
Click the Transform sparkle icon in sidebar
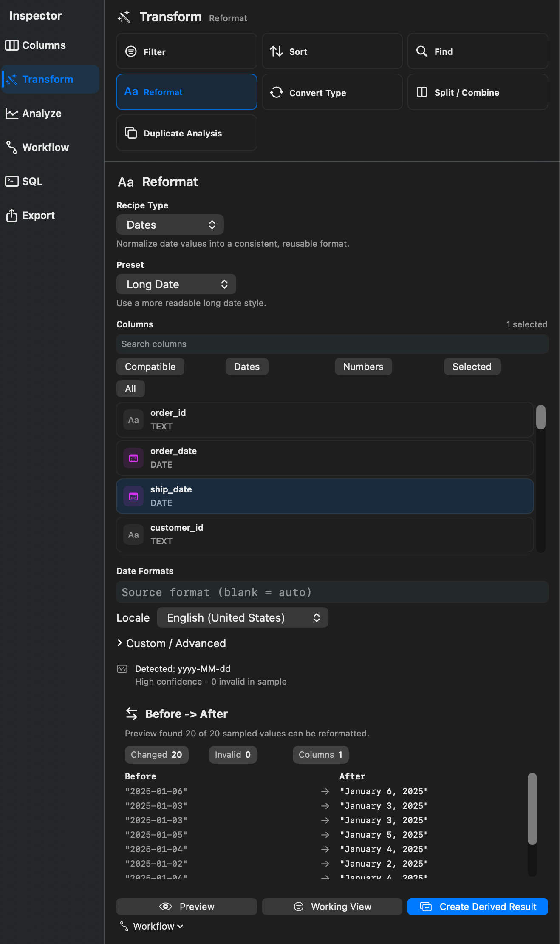(12, 79)
